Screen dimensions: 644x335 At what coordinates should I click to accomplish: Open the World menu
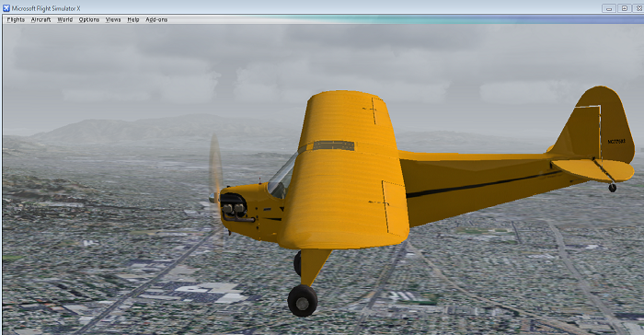pos(64,19)
